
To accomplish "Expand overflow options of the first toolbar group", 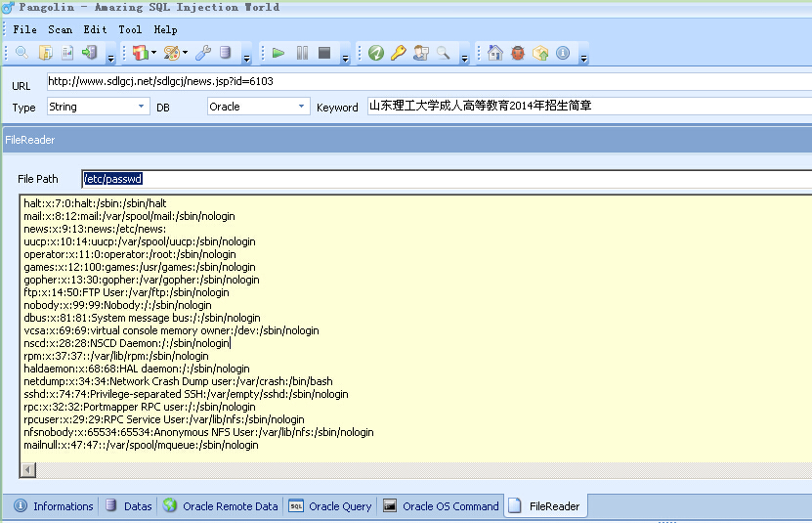I will (110, 59).
